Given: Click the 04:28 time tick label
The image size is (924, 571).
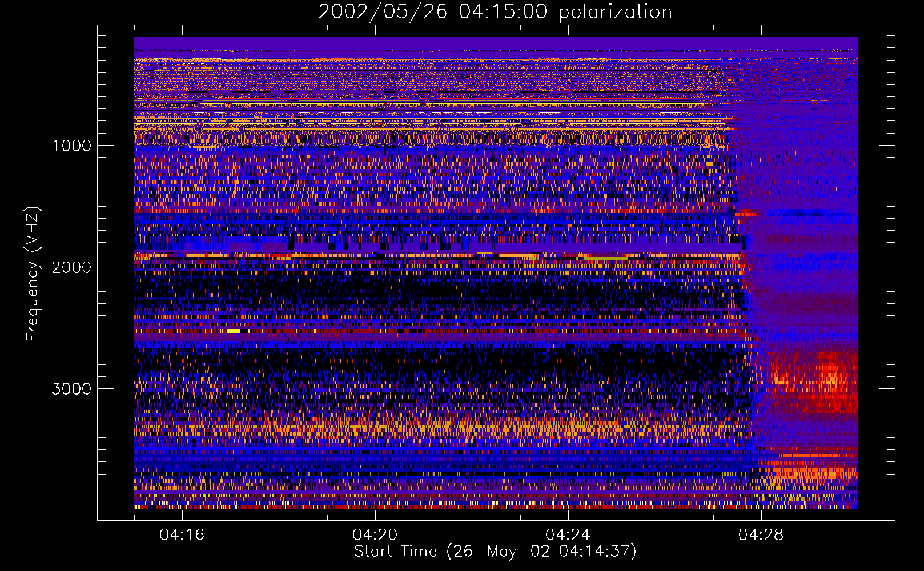Looking at the screenshot, I should tap(761, 535).
